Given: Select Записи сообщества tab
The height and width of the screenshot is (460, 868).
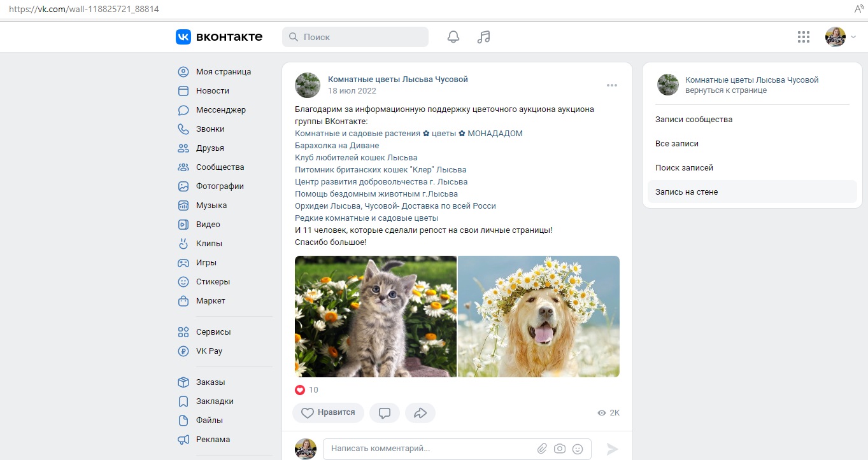Looking at the screenshot, I should [694, 120].
